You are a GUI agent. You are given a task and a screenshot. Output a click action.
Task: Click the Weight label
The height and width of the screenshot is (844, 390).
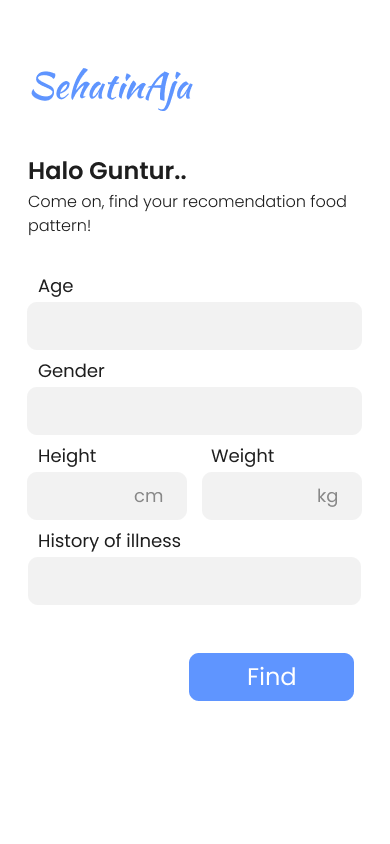243,456
